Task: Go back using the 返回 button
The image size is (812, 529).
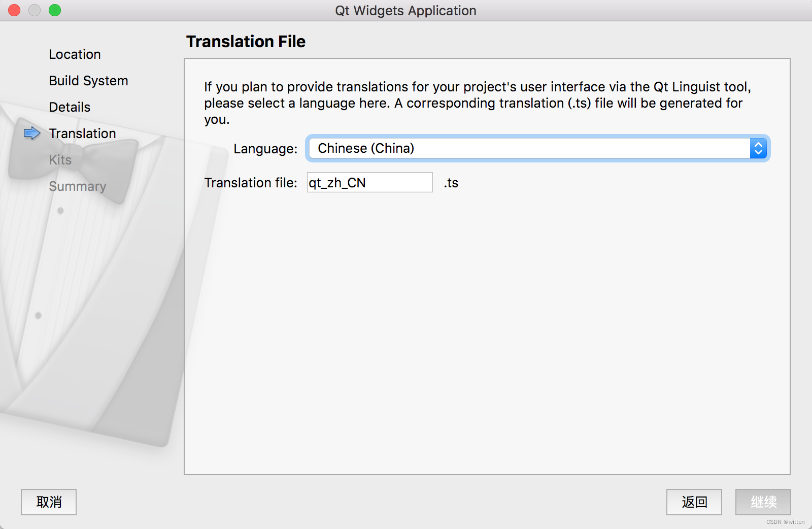Action: coord(694,502)
